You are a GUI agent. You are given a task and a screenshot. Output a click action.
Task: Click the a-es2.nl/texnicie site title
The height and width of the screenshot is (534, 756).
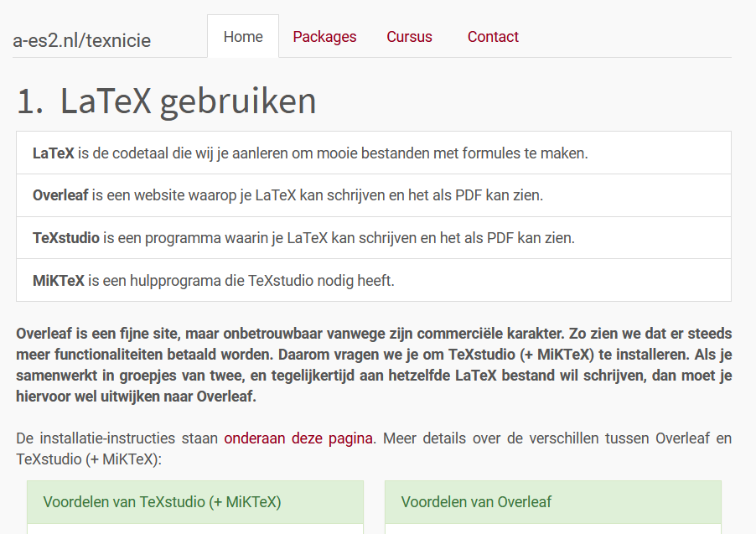81,40
